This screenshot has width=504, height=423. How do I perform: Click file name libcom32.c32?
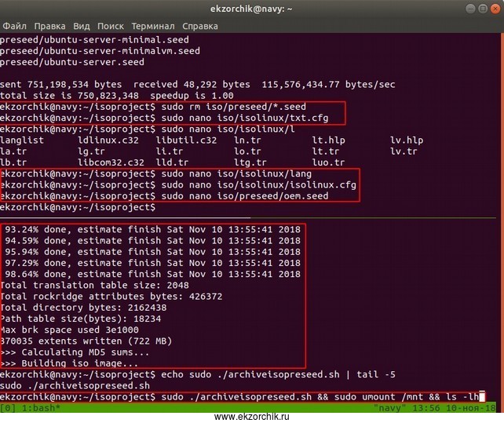111,162
